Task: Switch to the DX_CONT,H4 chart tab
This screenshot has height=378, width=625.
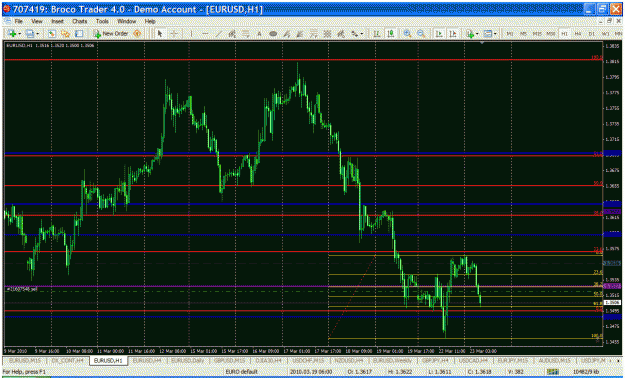Action: click(67, 360)
